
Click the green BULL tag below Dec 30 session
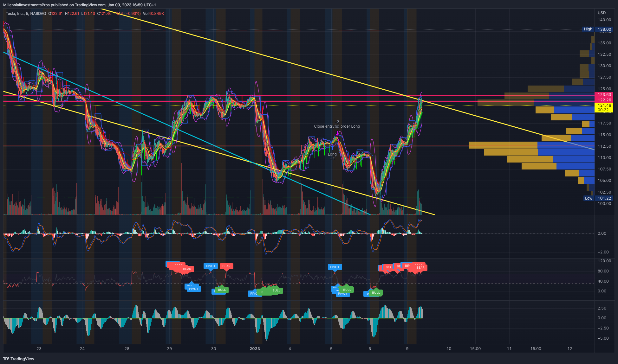(222, 290)
